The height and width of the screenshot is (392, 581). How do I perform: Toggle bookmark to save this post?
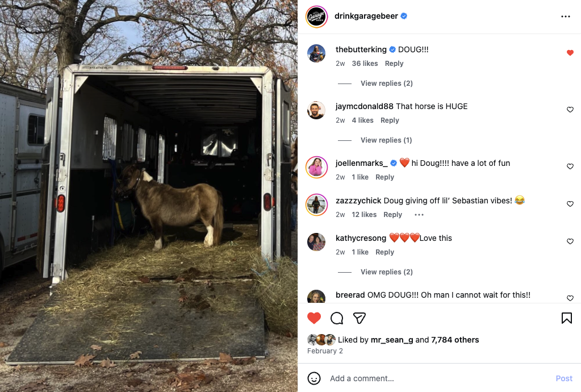[566, 318]
